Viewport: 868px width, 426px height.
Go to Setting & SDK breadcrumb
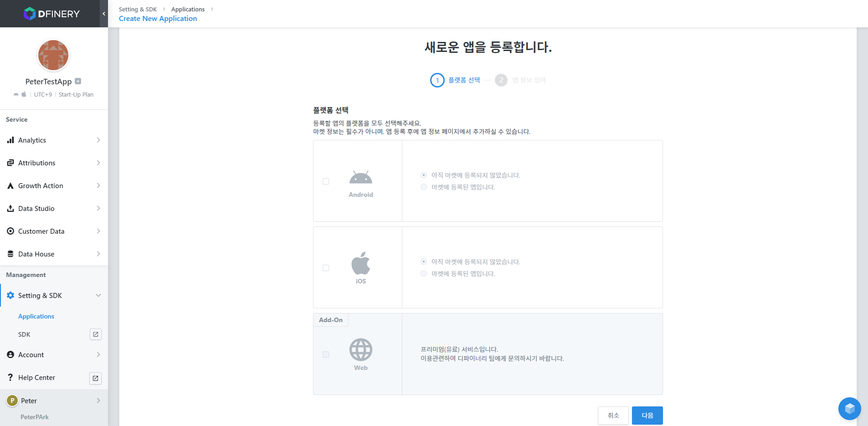pos(138,9)
